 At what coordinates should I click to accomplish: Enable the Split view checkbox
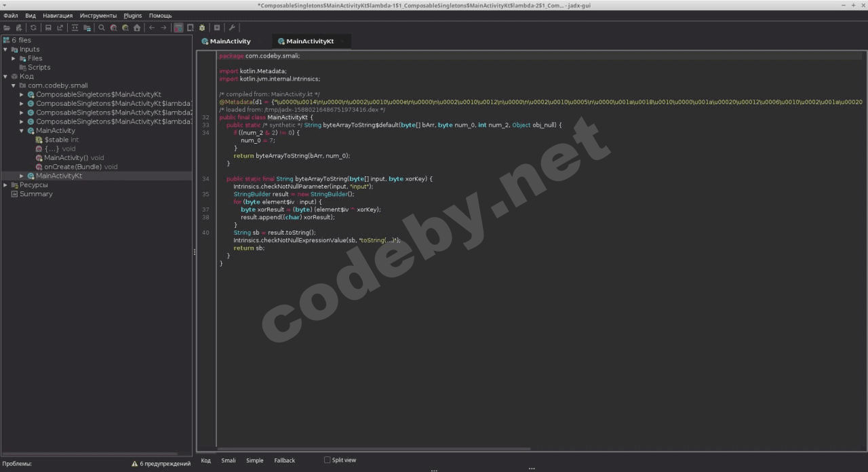(x=328, y=460)
